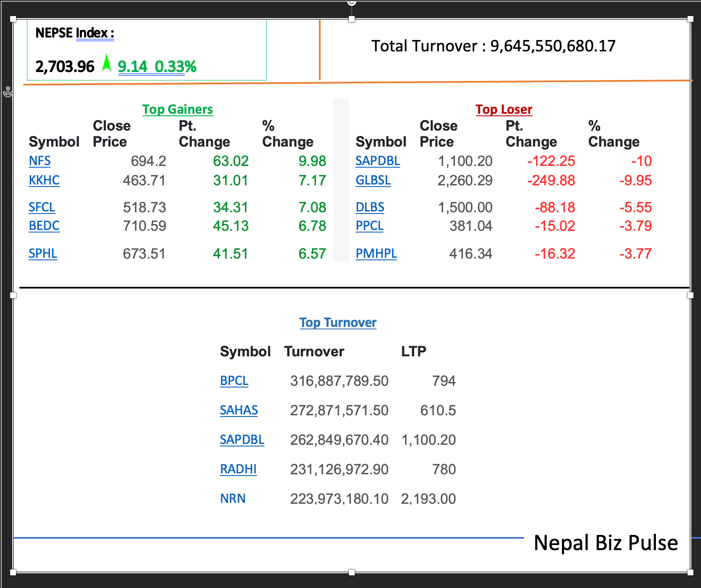The image size is (701, 588).
Task: Open the KKHC top gainer link
Action: 44,180
